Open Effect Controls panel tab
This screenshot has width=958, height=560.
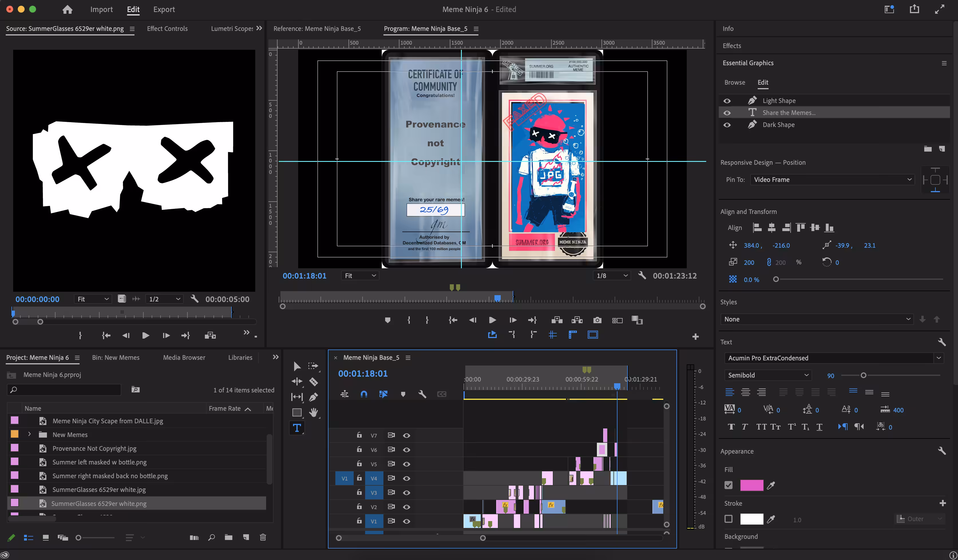tap(167, 29)
